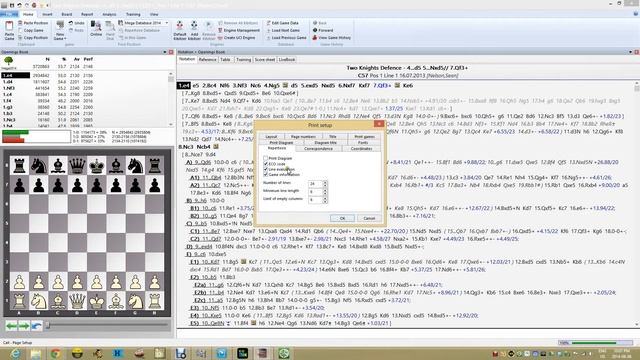Uncheck the Line evaluation checkbox

266,169
